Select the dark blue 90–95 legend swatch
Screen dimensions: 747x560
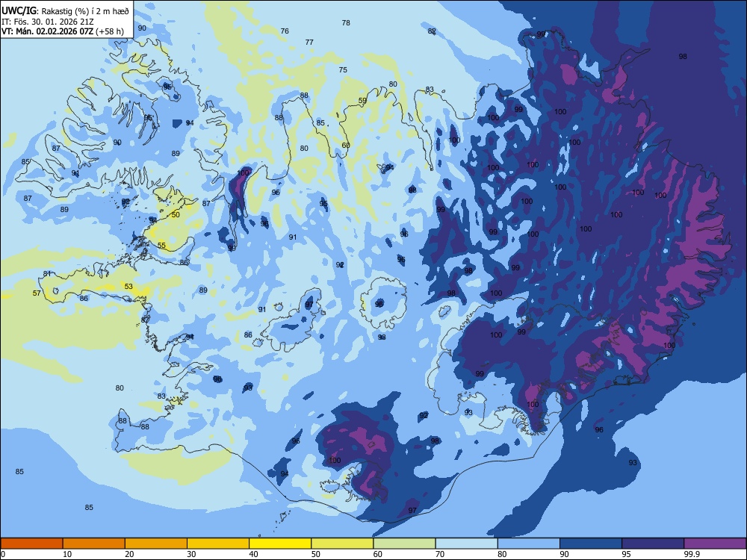tap(591, 544)
